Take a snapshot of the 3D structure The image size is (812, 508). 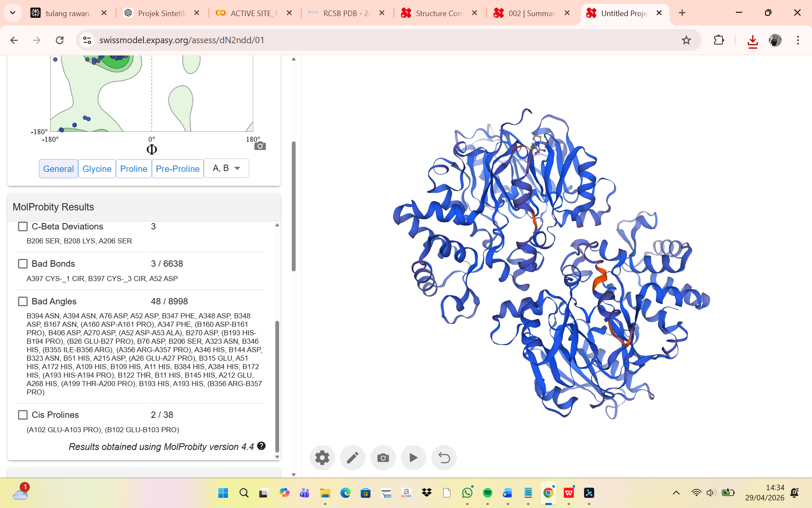click(x=383, y=458)
